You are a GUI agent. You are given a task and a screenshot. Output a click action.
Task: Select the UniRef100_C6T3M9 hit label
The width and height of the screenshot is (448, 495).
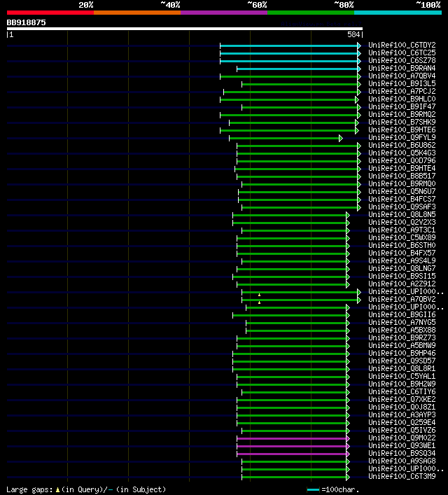click(402, 476)
